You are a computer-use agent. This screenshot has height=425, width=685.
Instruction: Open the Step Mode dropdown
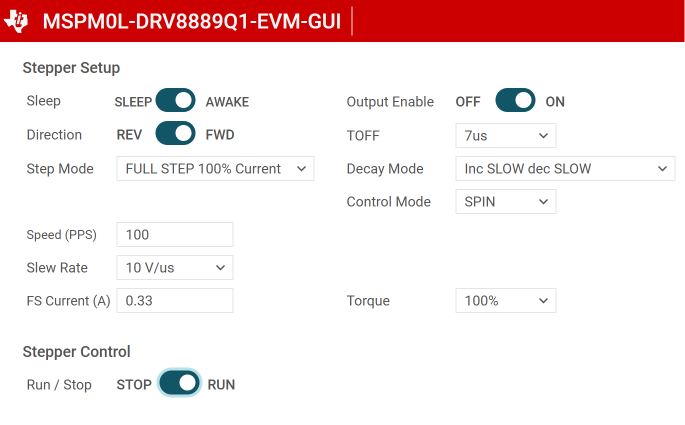point(215,169)
